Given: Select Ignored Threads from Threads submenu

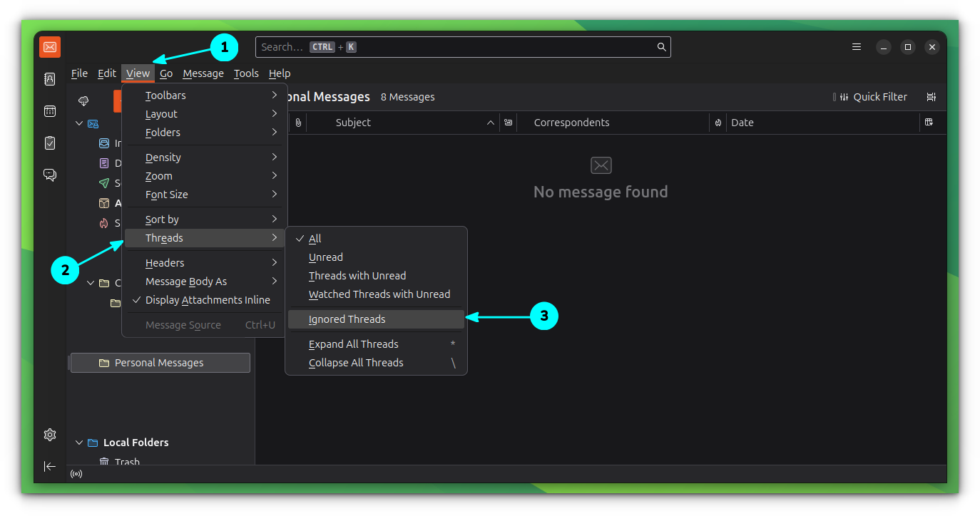Looking at the screenshot, I should 347,319.
